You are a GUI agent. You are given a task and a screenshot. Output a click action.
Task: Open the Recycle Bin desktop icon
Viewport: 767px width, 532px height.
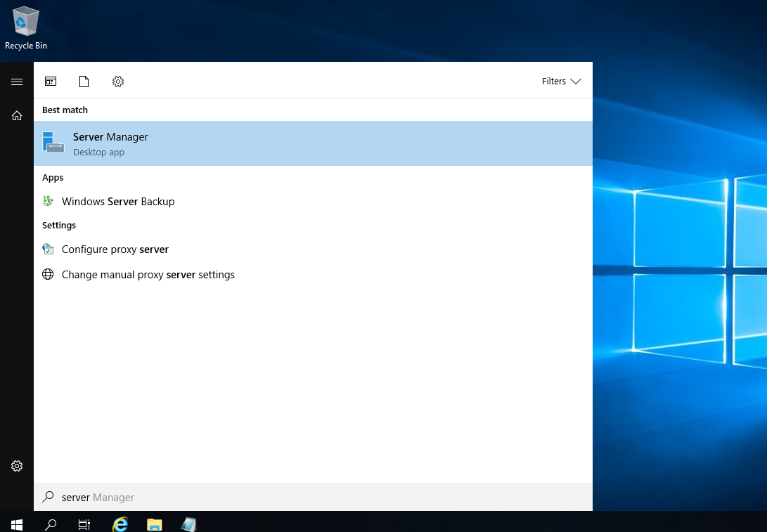click(25, 28)
